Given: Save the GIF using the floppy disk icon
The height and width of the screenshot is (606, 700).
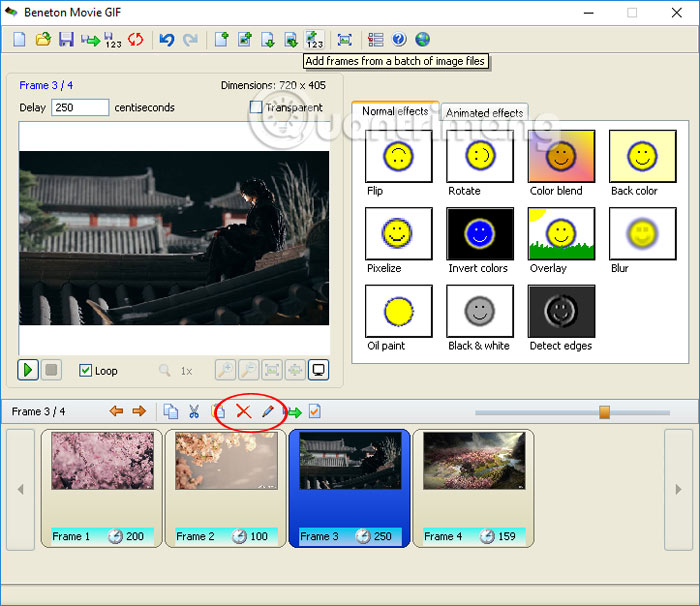Looking at the screenshot, I should (x=66, y=40).
